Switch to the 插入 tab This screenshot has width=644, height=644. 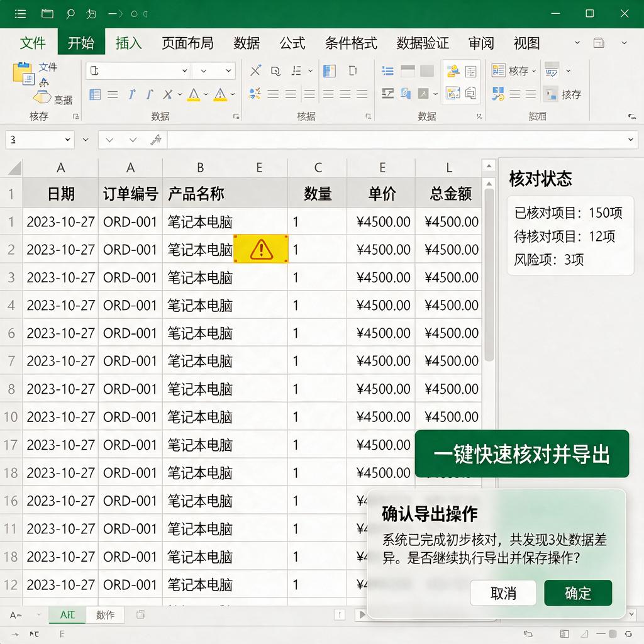pyautogui.click(x=128, y=43)
